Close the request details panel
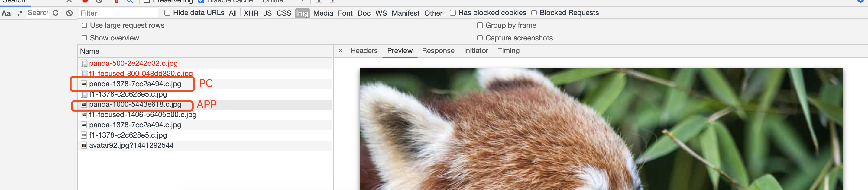 pos(340,50)
